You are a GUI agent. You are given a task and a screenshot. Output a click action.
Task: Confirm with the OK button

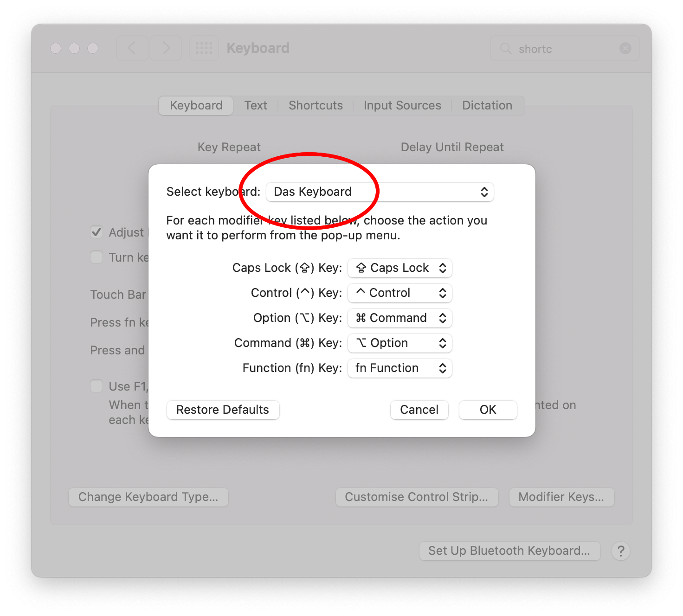[x=488, y=410]
